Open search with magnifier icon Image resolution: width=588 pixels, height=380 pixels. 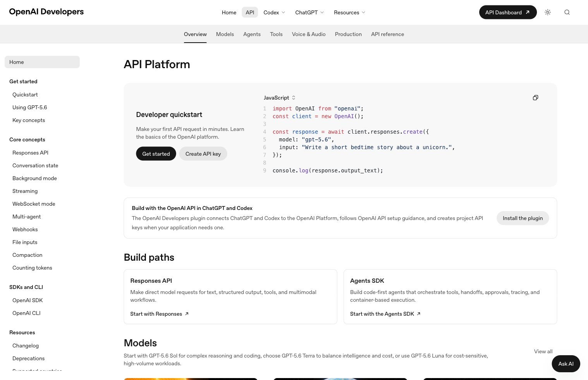567,12
